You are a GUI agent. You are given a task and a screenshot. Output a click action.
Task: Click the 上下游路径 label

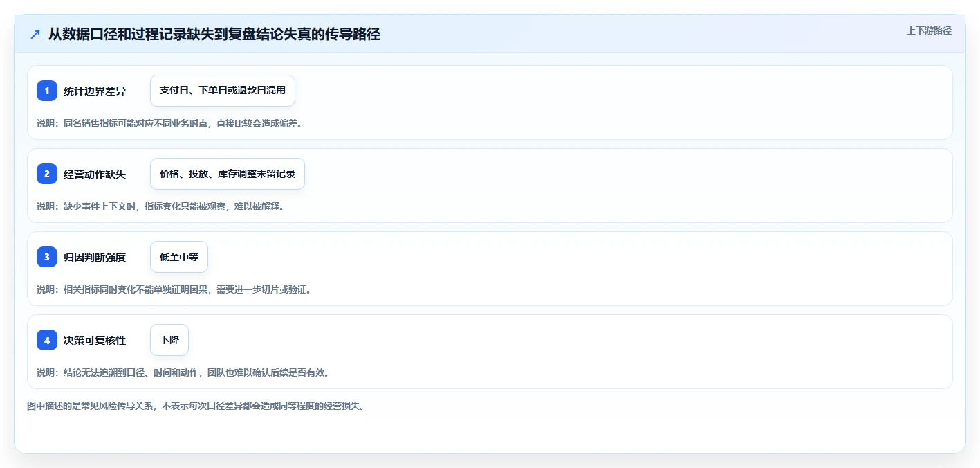point(929,30)
